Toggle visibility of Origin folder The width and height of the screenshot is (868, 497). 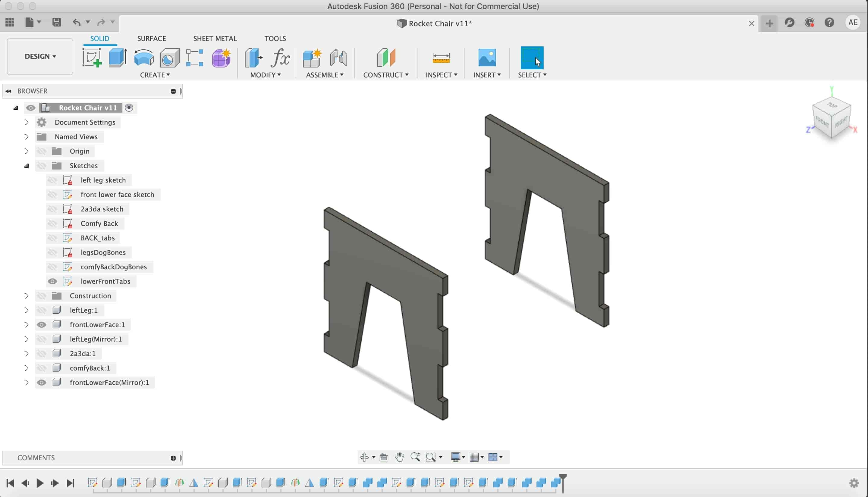[41, 151]
